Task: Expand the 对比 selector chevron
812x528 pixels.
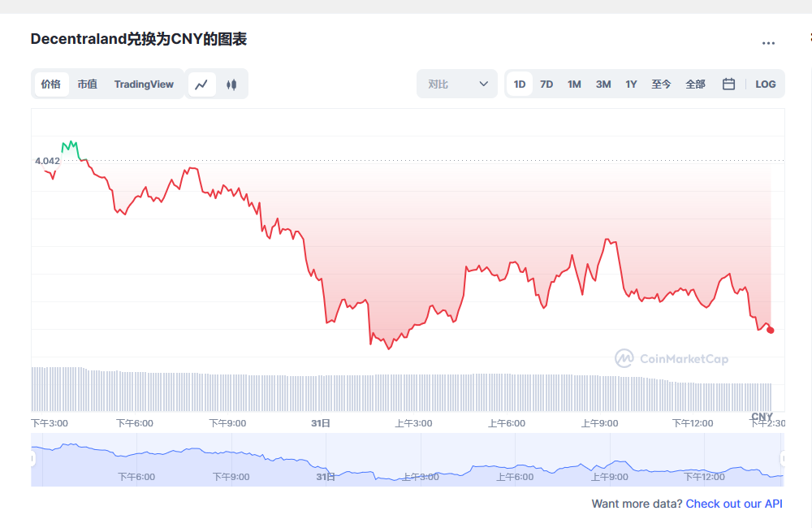Action: click(485, 84)
